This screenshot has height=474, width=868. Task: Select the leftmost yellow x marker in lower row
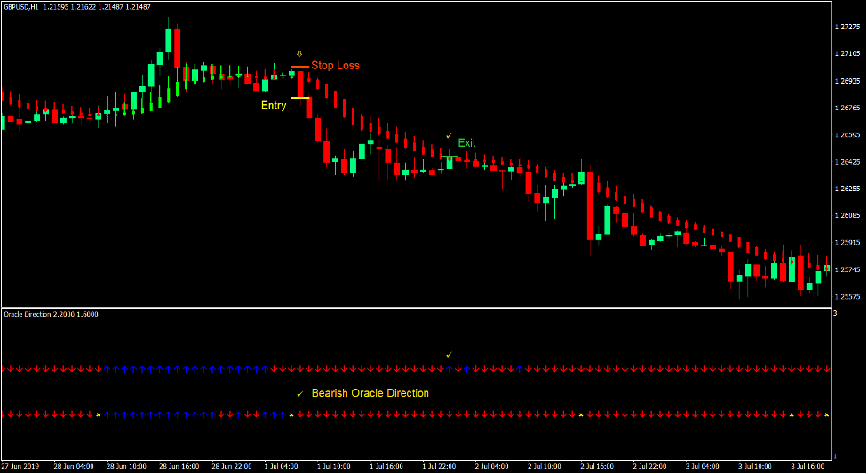98,414
